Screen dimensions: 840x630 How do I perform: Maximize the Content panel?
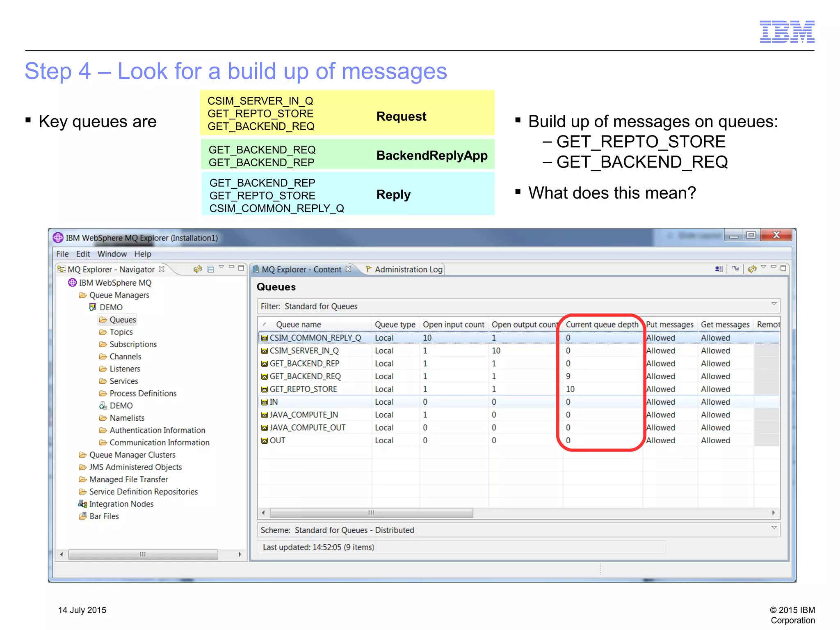tap(783, 268)
